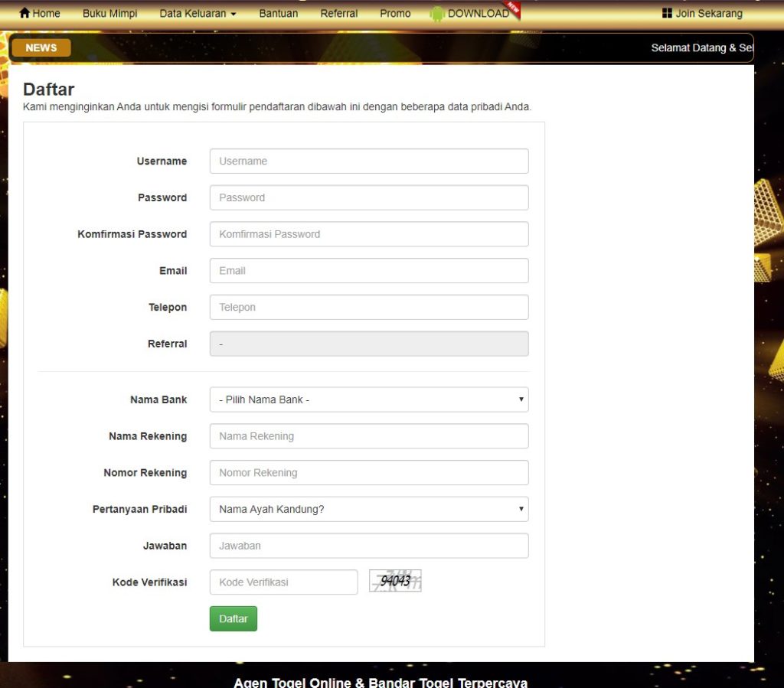
Task: Click the green Daftar button
Action: pos(233,618)
